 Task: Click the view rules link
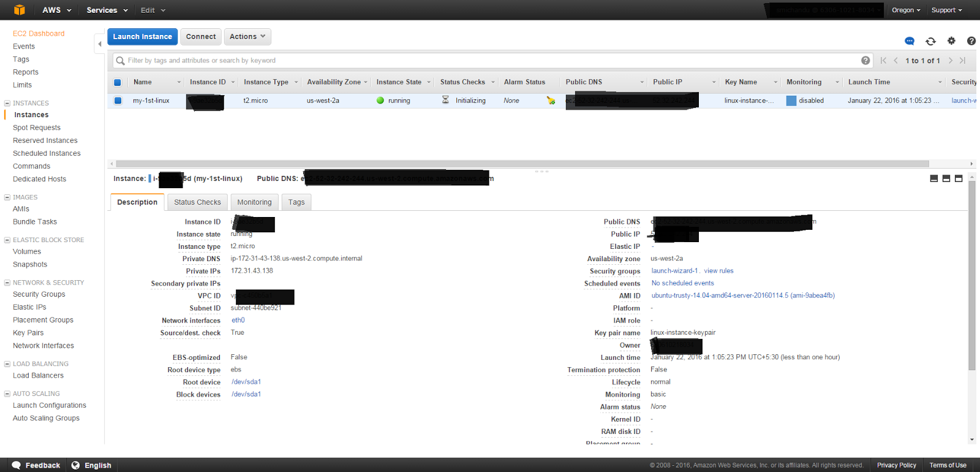pos(718,271)
